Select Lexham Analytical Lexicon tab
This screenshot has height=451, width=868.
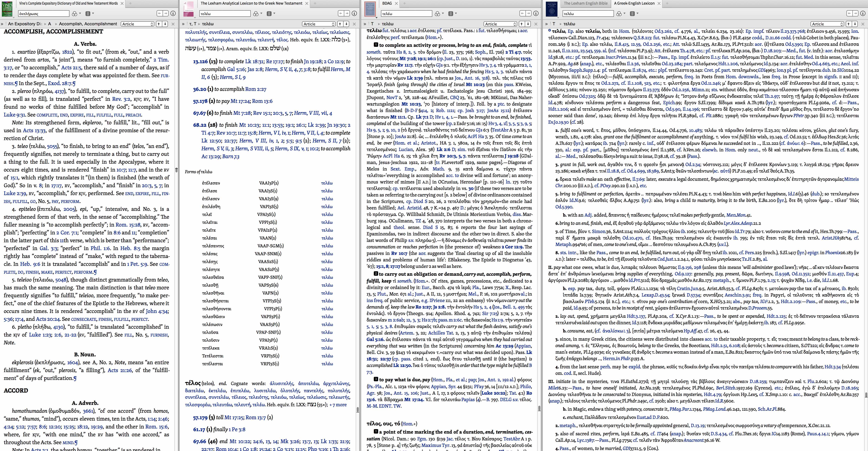click(x=251, y=3)
